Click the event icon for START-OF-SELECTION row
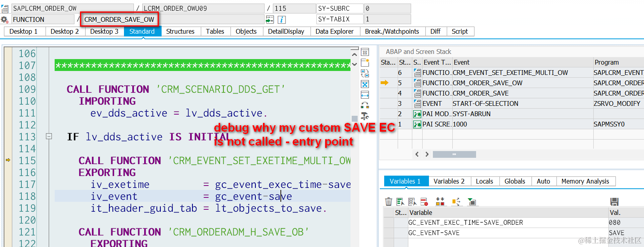This screenshot has height=247, width=644. 417,103
